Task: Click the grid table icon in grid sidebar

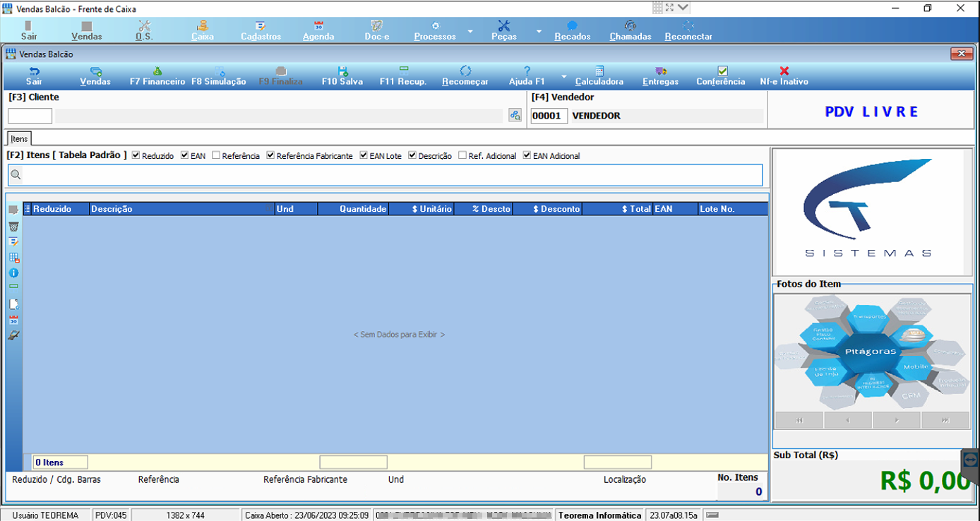Action: coord(13,258)
